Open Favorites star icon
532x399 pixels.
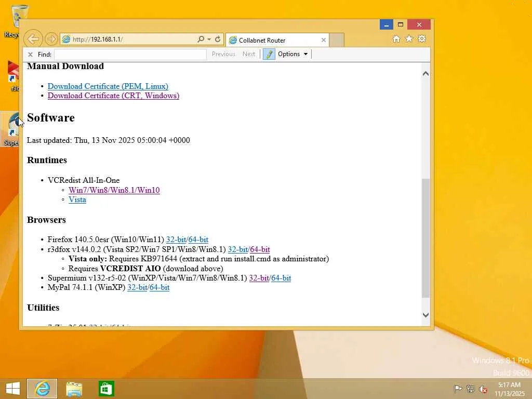coord(409,38)
